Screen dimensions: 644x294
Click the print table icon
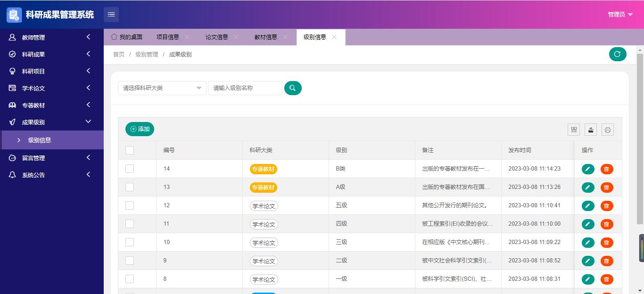pyautogui.click(x=608, y=130)
